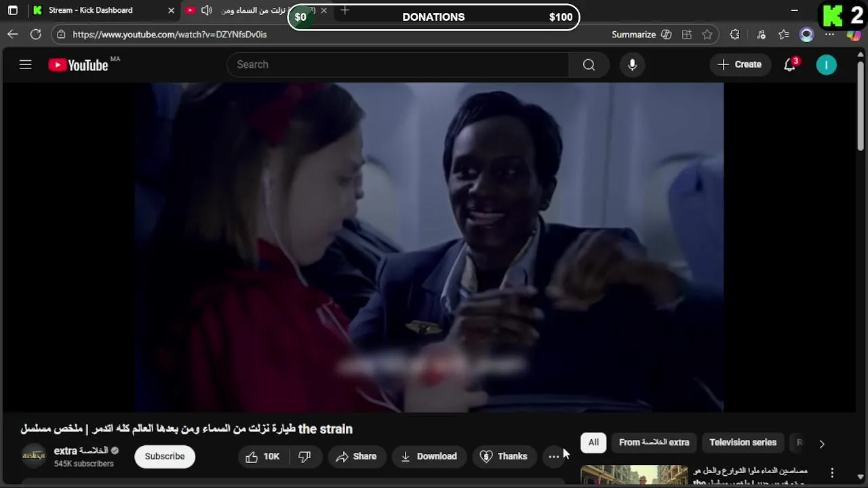868x488 pixels.
Task: Click Summarize in the address bar
Action: point(633,34)
